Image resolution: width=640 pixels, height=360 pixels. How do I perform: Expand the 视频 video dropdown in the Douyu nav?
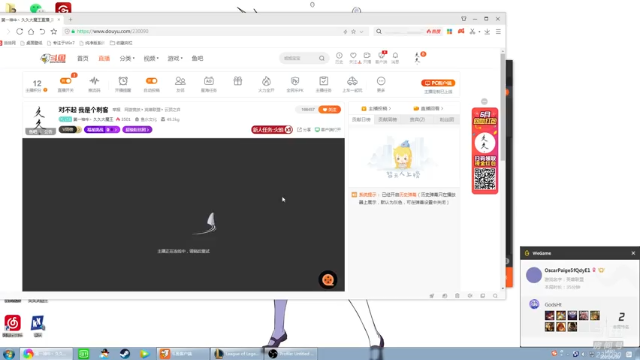click(151, 58)
